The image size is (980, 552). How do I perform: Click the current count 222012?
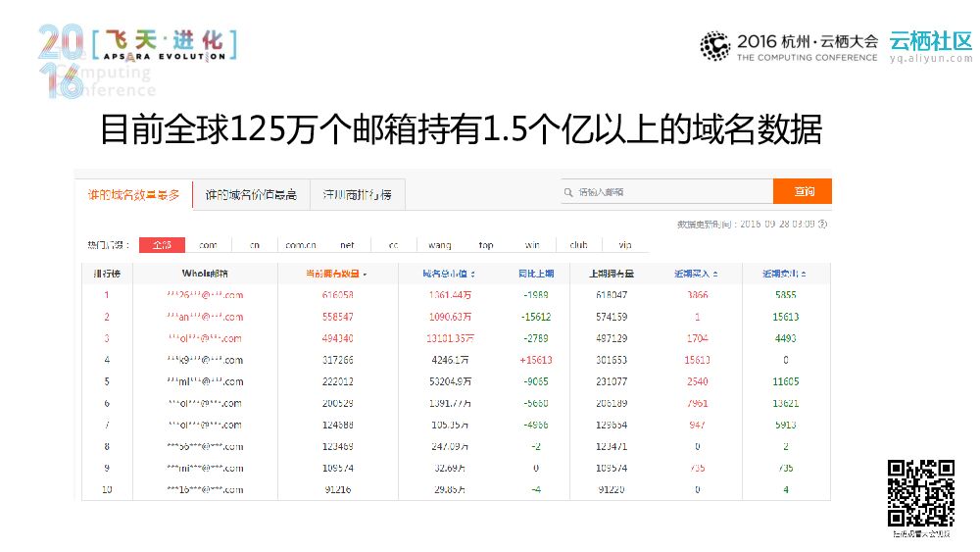[x=337, y=381]
